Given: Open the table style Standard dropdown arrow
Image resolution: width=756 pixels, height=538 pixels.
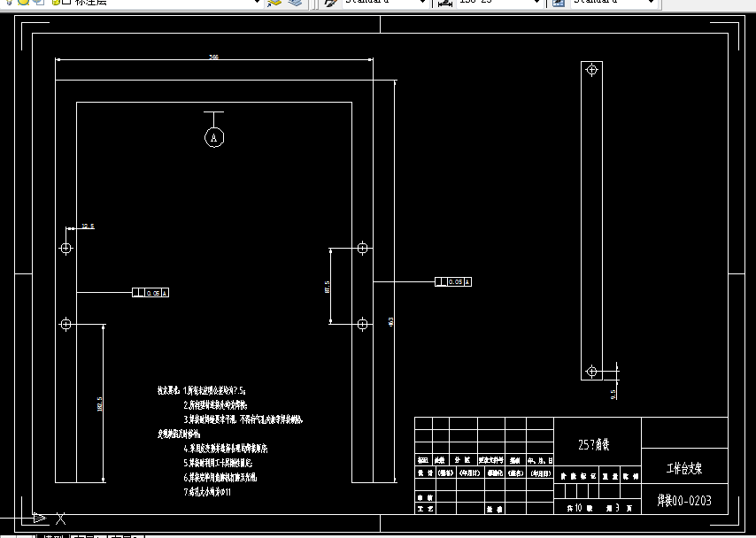Looking at the screenshot, I should (x=652, y=2).
